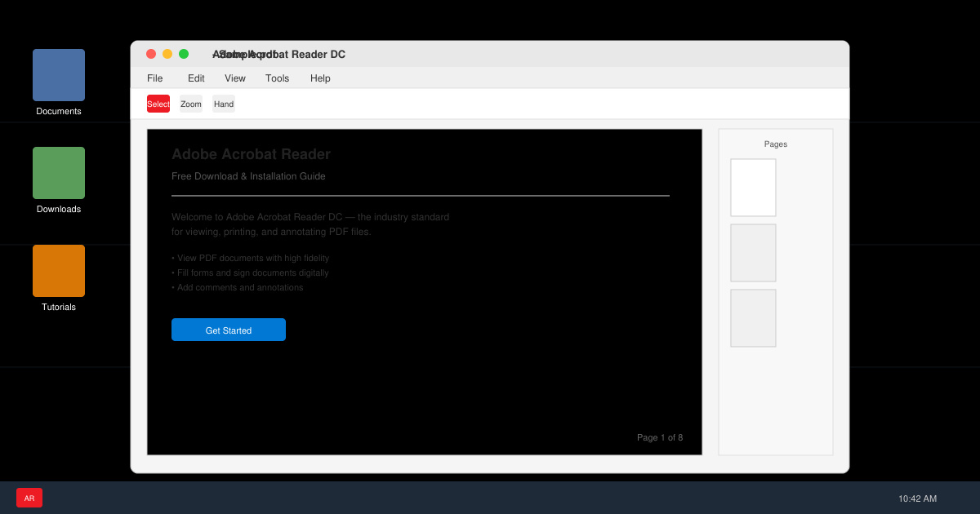Viewport: 980px width, 514px height.
Task: Open the Documents folder on desktop
Action: pyautogui.click(x=59, y=75)
